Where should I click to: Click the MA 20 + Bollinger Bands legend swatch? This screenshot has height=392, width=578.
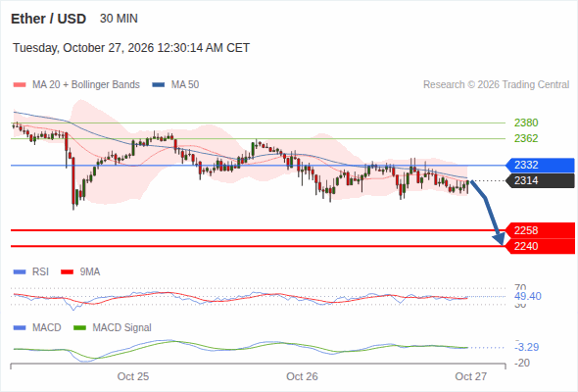click(x=20, y=85)
